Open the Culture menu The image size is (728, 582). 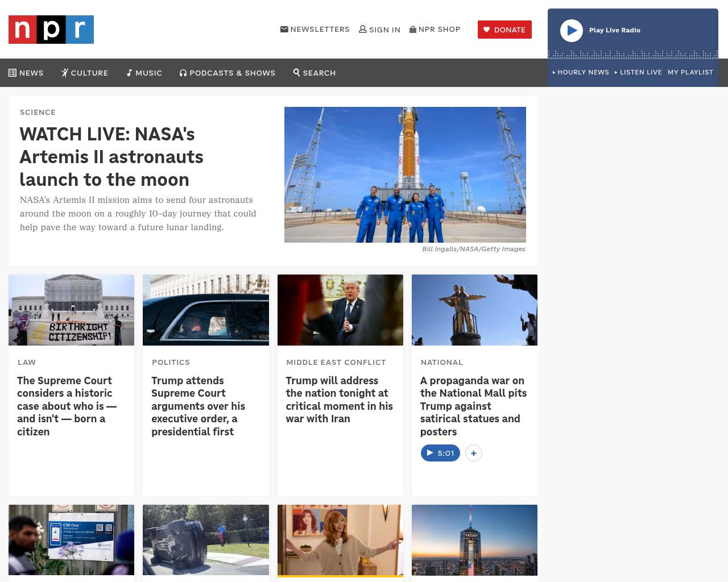pyautogui.click(x=85, y=73)
